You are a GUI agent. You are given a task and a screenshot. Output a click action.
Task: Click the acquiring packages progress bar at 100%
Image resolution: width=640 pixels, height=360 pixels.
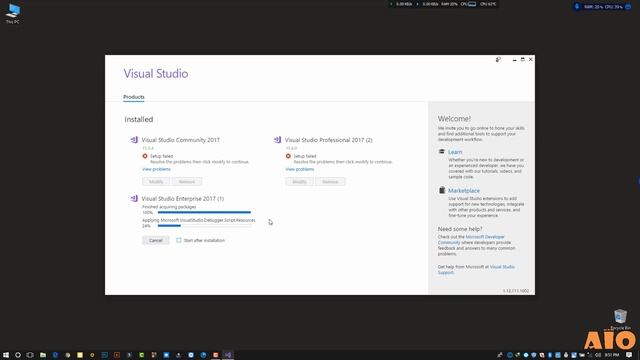point(204,212)
